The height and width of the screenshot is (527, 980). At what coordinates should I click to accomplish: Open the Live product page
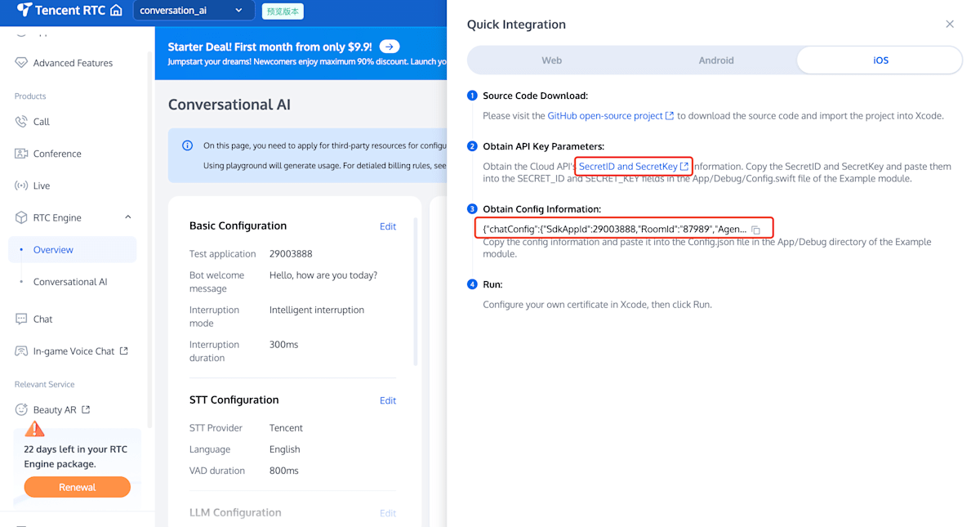pyautogui.click(x=42, y=185)
